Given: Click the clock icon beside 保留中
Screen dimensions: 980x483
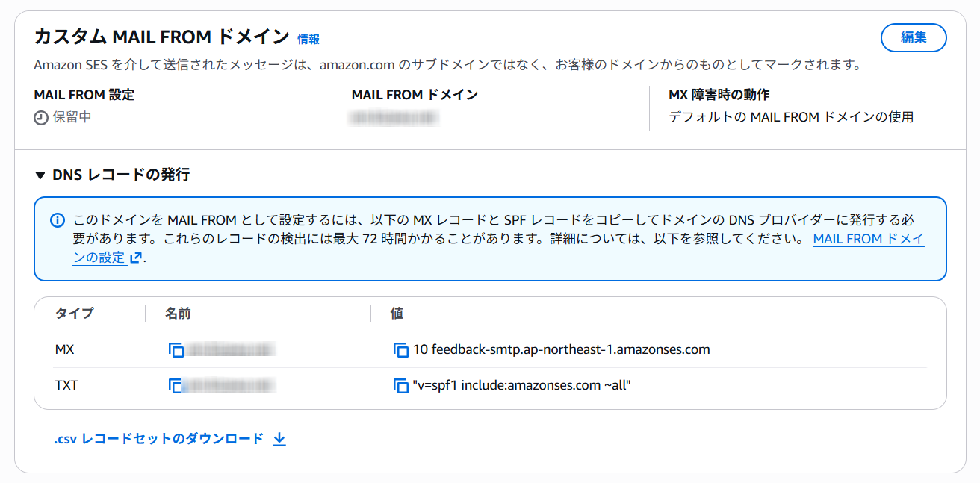Looking at the screenshot, I should tap(41, 118).
